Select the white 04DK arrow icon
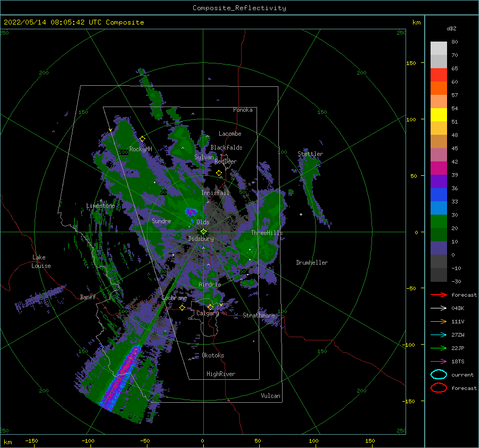The height and width of the screenshot is (448, 479). tap(439, 308)
